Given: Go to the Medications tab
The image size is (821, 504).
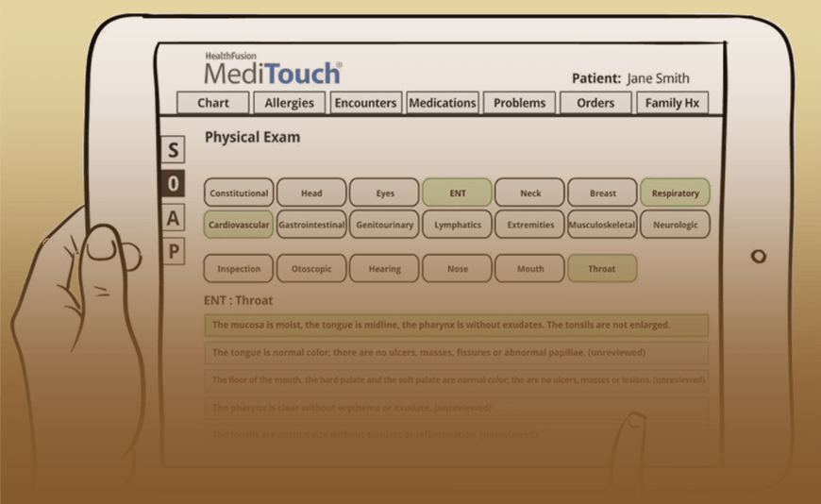Looking at the screenshot, I should point(443,103).
